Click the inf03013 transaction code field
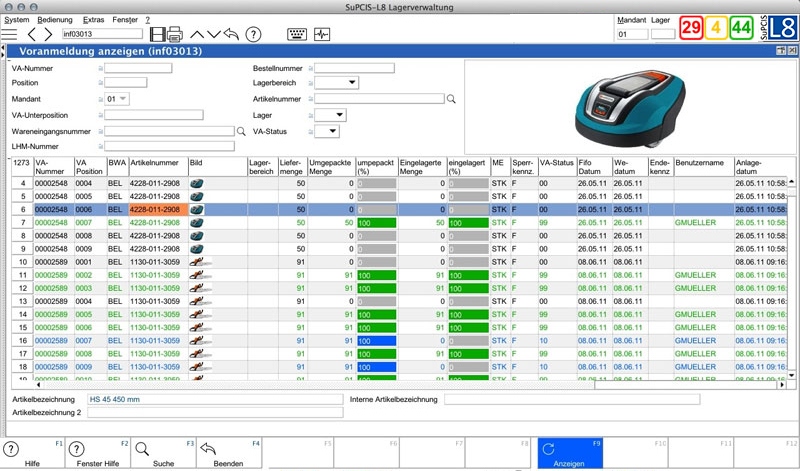The image size is (800, 471). click(x=102, y=34)
